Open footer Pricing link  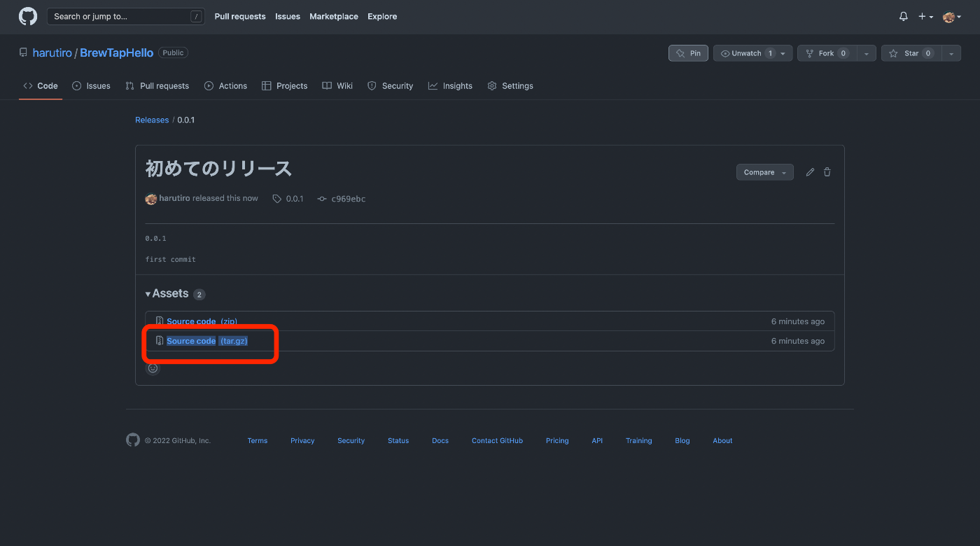point(557,441)
